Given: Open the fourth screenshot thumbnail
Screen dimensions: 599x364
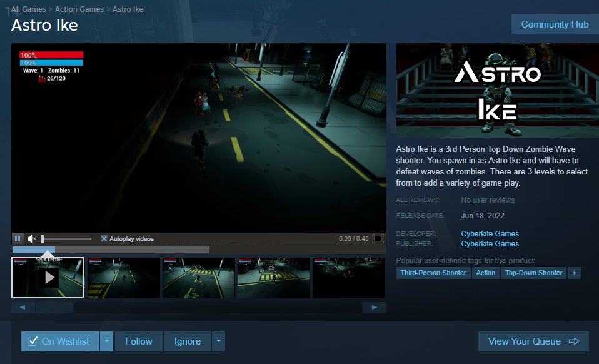Looking at the screenshot, I should (x=273, y=278).
